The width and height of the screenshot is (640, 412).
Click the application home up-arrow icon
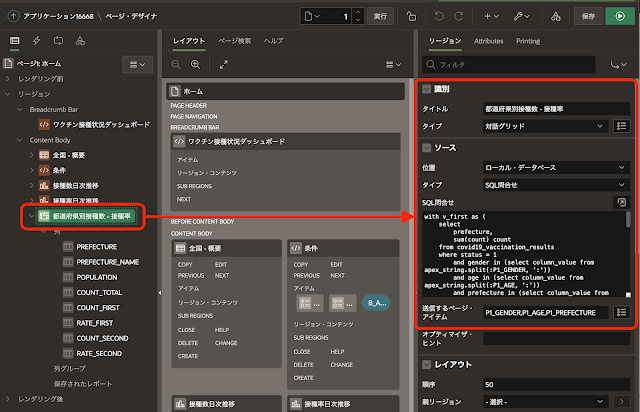pyautogui.click(x=13, y=16)
